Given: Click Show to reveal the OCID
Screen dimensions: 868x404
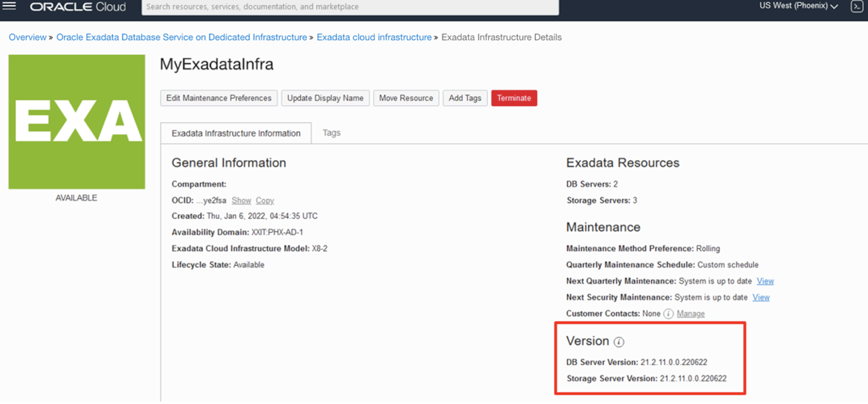Looking at the screenshot, I should point(241,200).
